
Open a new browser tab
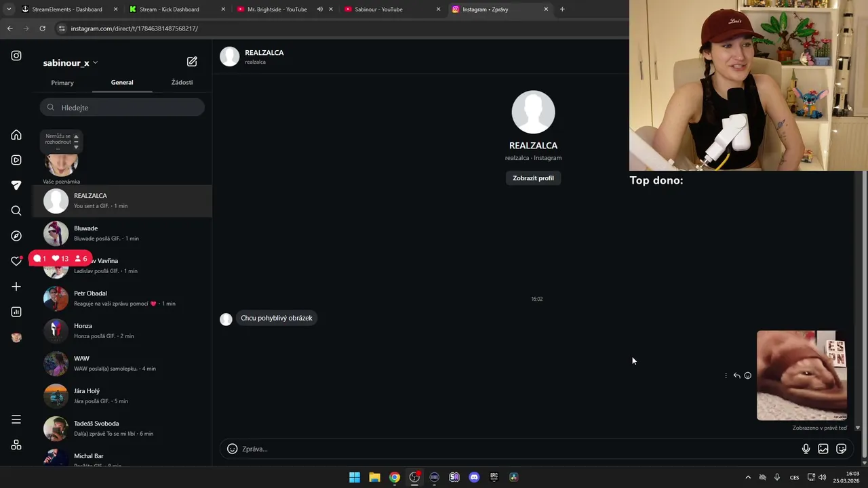(x=562, y=9)
